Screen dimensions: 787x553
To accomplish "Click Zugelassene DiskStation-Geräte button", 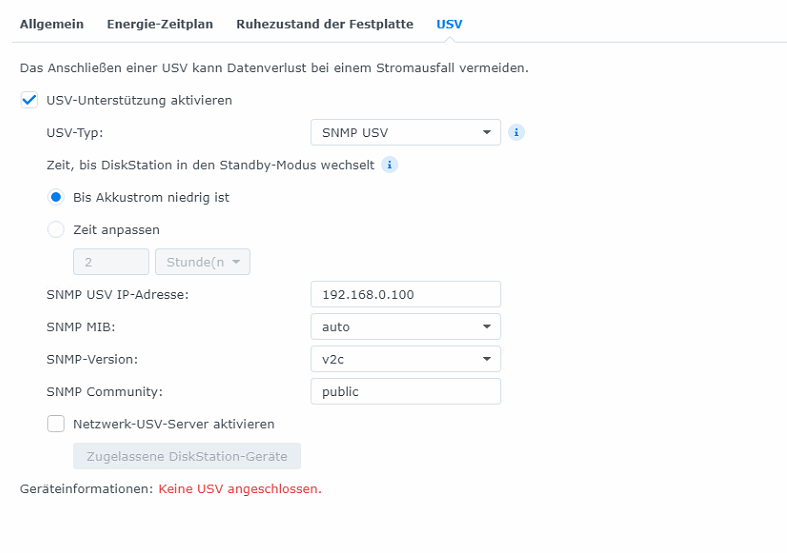I will tap(187, 456).
